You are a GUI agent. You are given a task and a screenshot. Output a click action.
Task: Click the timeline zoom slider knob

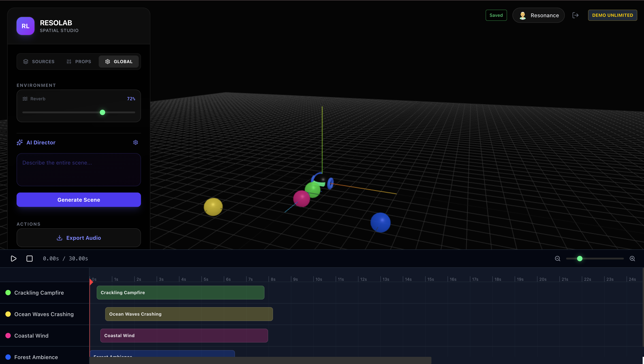(x=580, y=258)
